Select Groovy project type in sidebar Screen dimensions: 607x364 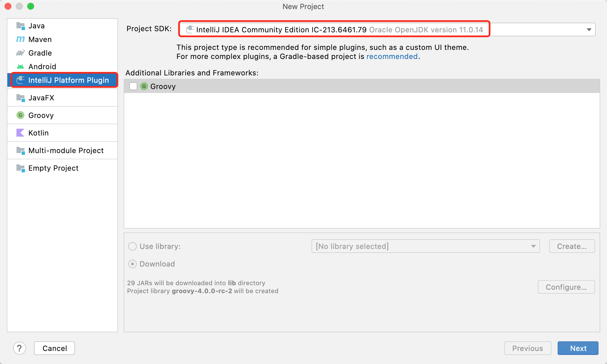62,115
